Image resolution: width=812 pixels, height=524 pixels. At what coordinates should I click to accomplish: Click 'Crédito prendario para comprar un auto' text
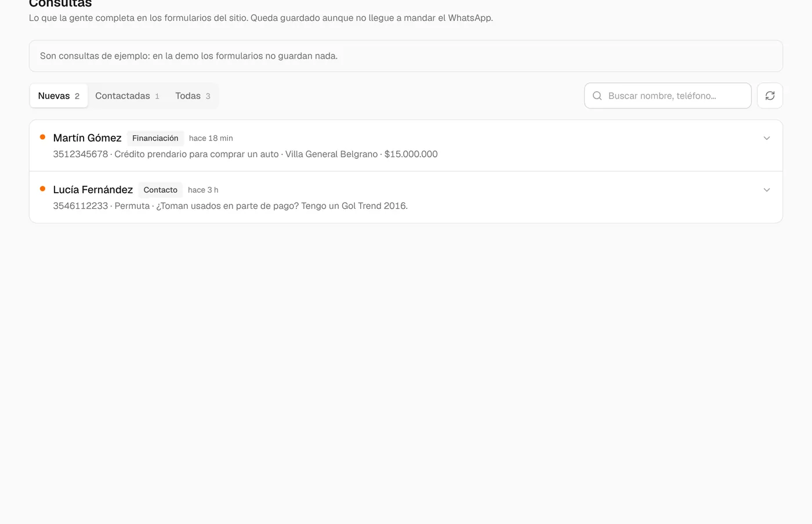point(197,154)
